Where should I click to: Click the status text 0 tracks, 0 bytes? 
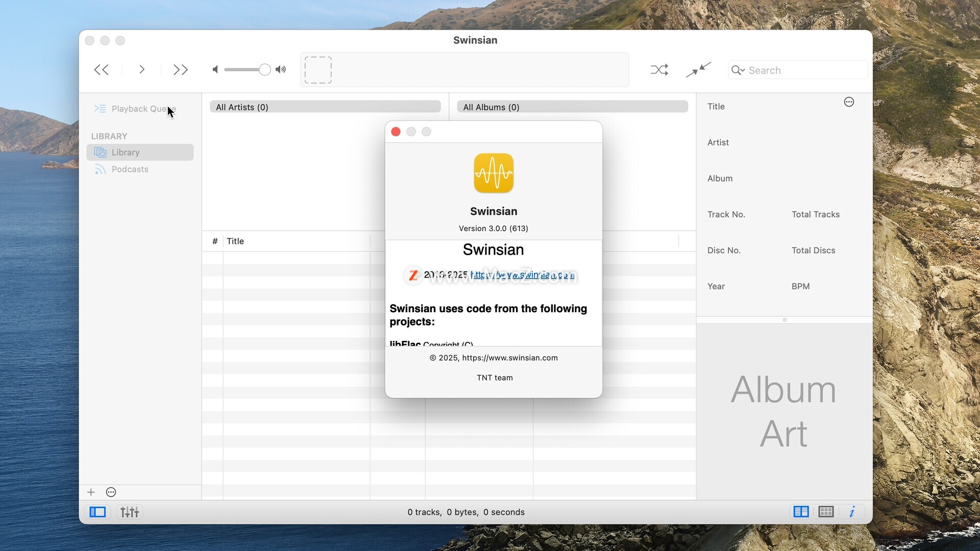pyautogui.click(x=466, y=512)
